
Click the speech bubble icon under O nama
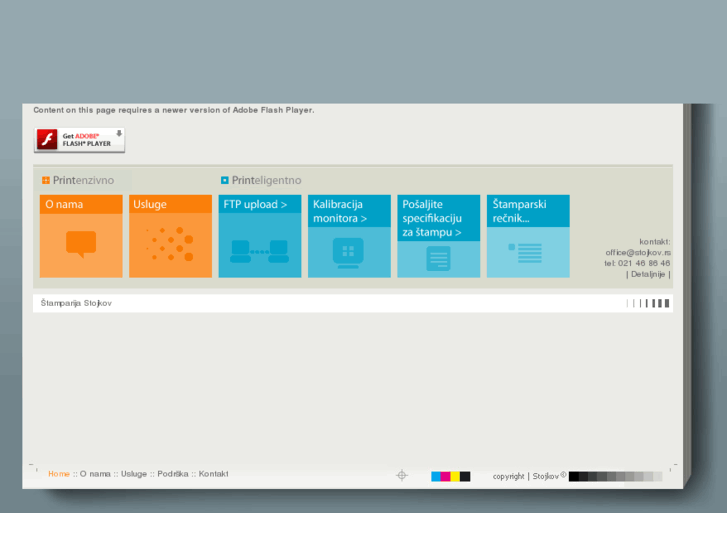click(81, 244)
